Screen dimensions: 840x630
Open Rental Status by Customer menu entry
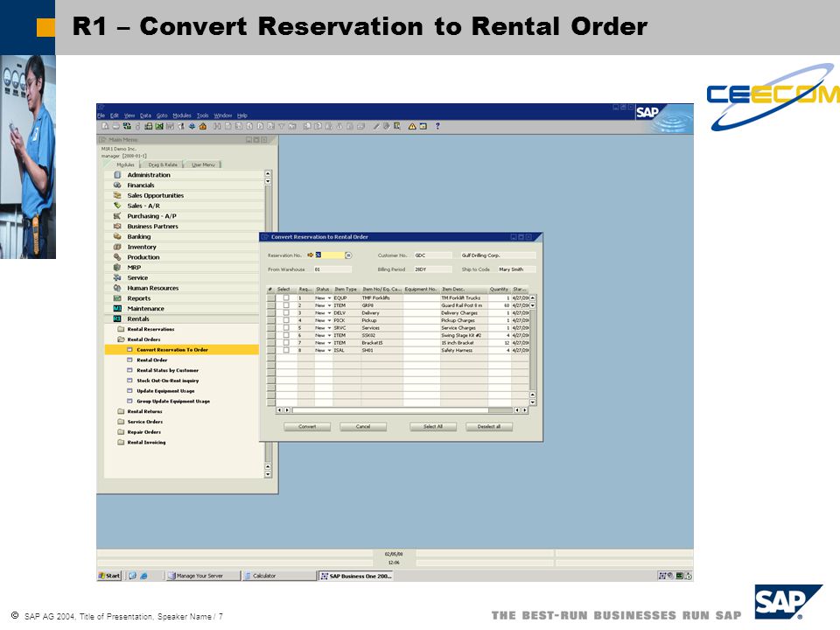tap(168, 371)
